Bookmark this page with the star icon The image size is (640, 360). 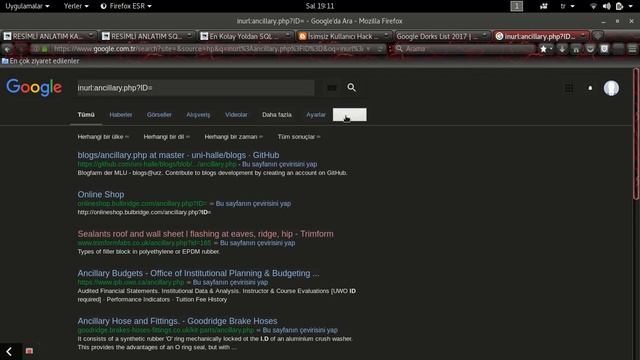pos(543,49)
